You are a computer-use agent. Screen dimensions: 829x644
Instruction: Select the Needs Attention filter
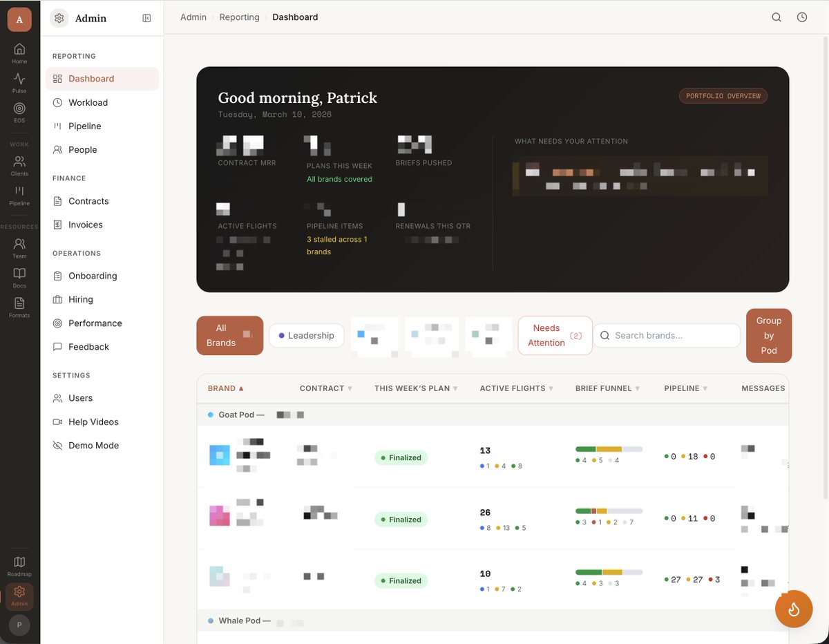point(555,336)
